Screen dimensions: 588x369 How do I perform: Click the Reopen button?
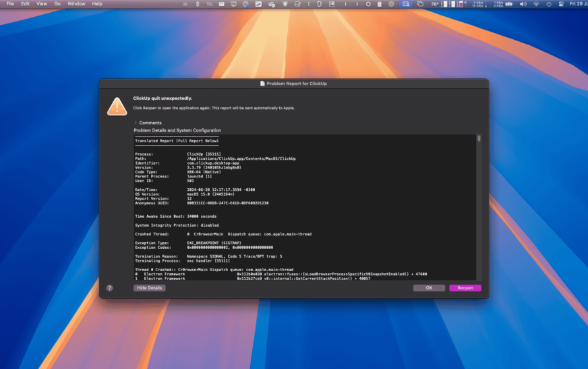point(465,288)
